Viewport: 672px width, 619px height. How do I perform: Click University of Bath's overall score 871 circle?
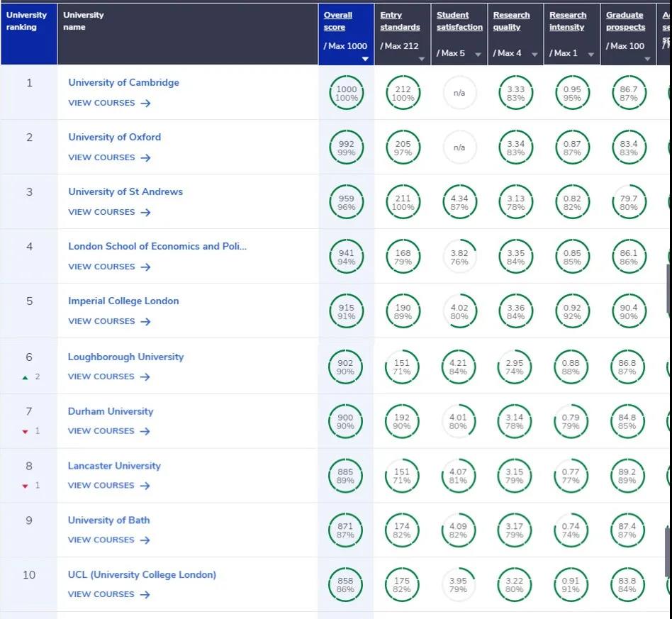click(x=346, y=531)
